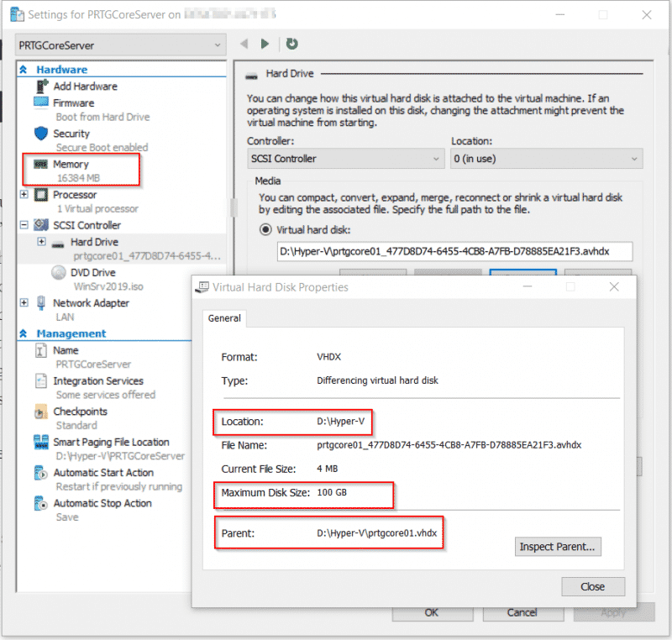Open the Location 0 (in use) dropdown
The width and height of the screenshot is (672, 640).
pyautogui.click(x=547, y=159)
